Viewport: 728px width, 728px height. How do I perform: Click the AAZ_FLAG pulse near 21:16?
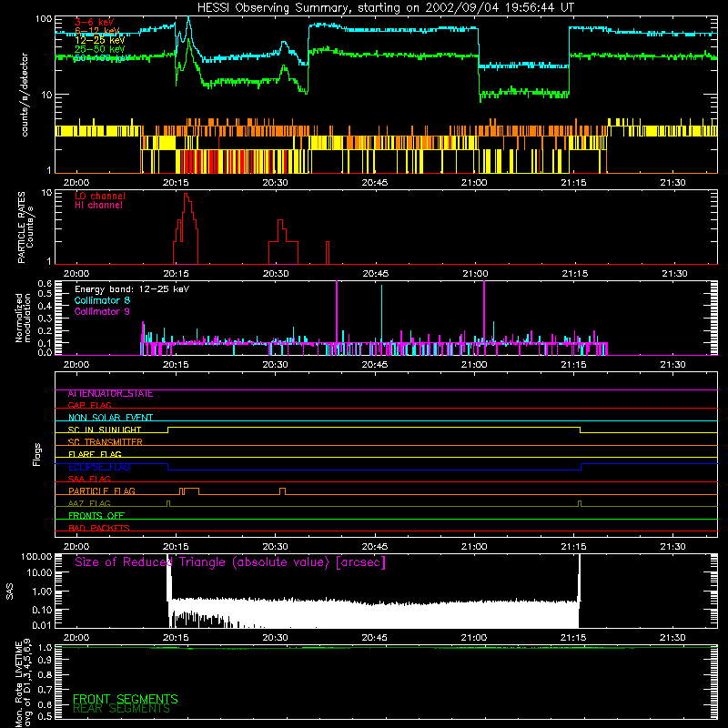(580, 504)
